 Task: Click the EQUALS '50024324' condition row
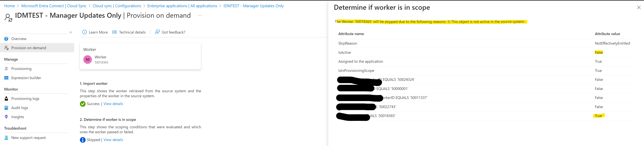coord(484,80)
